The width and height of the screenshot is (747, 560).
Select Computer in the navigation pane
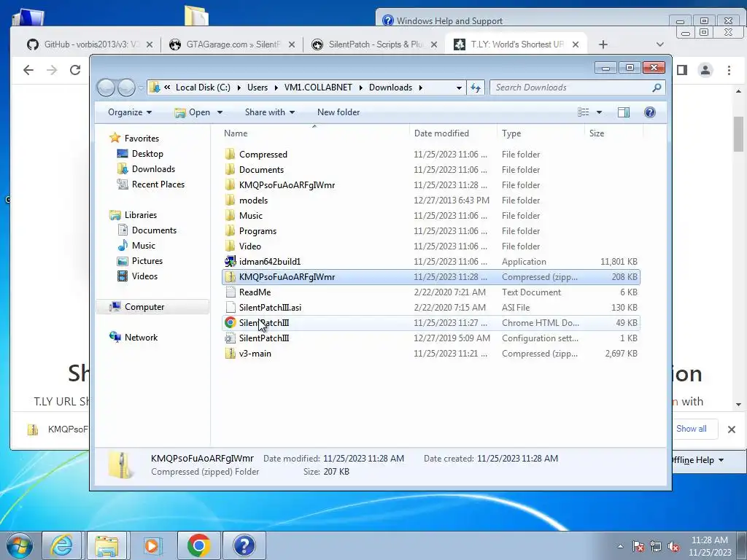click(x=153, y=307)
